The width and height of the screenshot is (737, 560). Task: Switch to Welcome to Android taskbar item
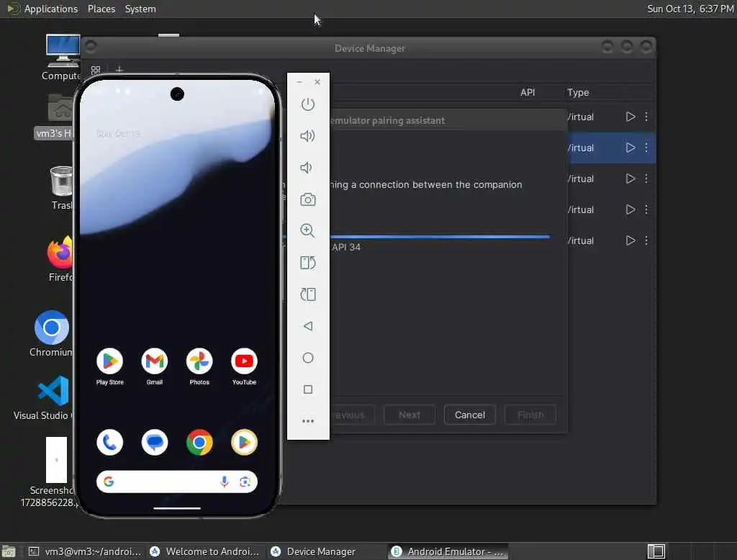pos(204,551)
